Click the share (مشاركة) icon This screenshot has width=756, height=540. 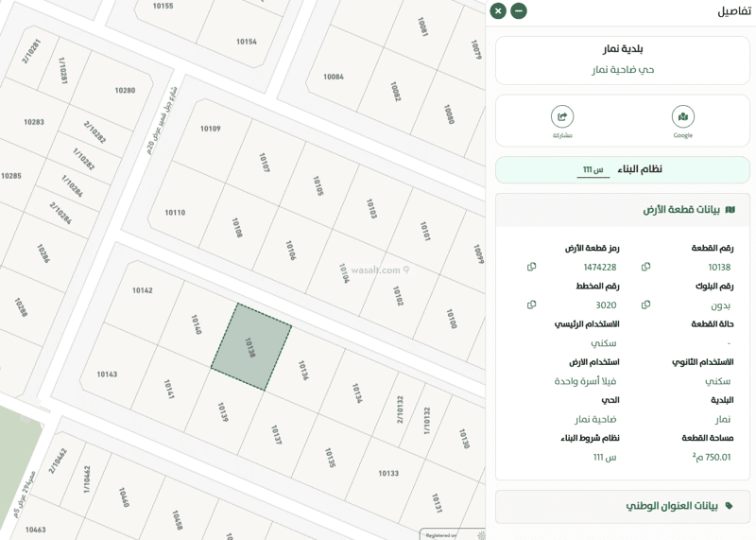tap(562, 116)
